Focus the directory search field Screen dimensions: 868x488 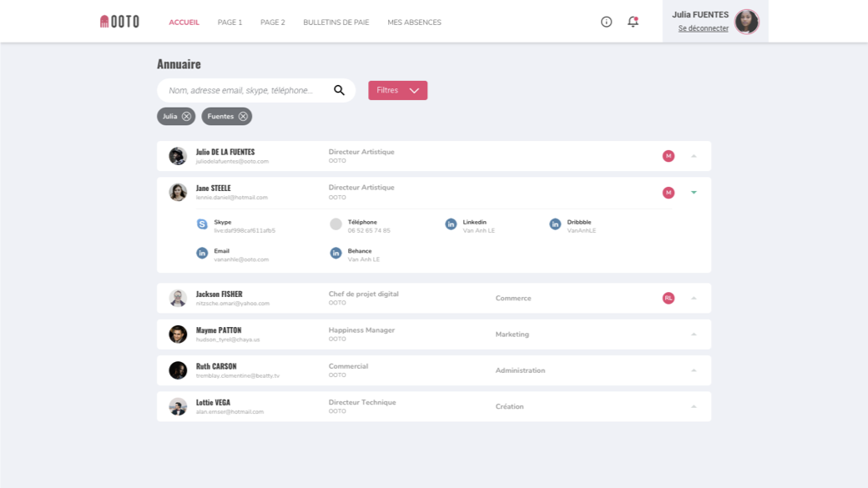pyautogui.click(x=256, y=90)
